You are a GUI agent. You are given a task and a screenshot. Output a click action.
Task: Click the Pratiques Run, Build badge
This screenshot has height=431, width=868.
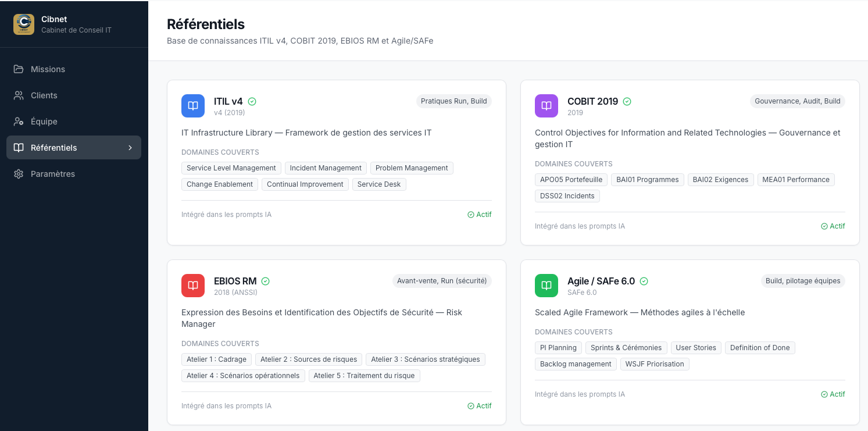point(454,101)
